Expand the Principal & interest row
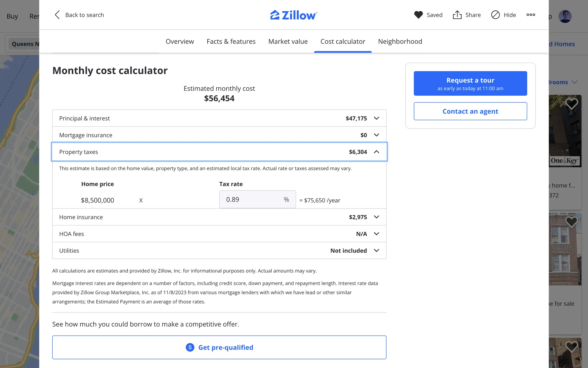 coord(376,118)
